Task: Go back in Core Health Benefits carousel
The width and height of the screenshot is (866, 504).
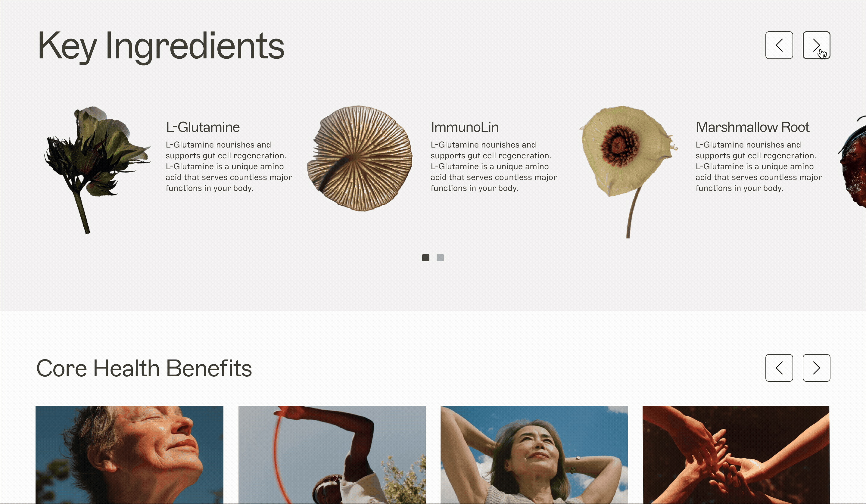Action: 779,368
